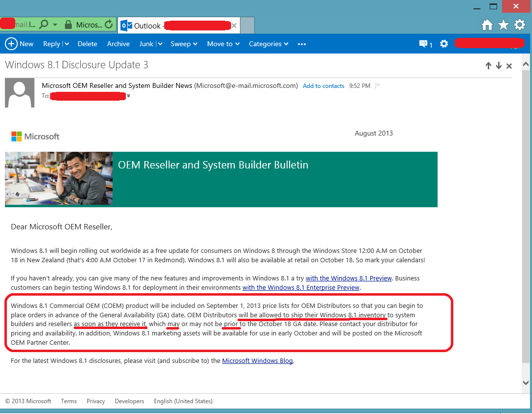This screenshot has width=532, height=414.
Task: Open the more actions ellipsis menu
Action: [301, 44]
